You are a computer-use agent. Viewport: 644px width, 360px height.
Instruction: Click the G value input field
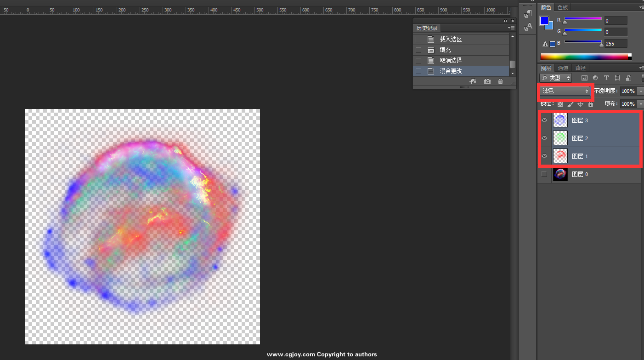[x=616, y=32]
